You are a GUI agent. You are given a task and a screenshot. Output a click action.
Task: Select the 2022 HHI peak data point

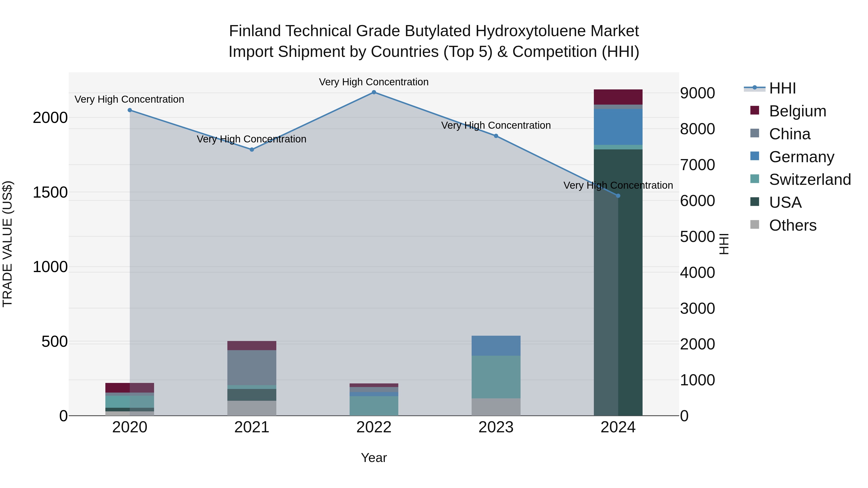[x=374, y=92]
